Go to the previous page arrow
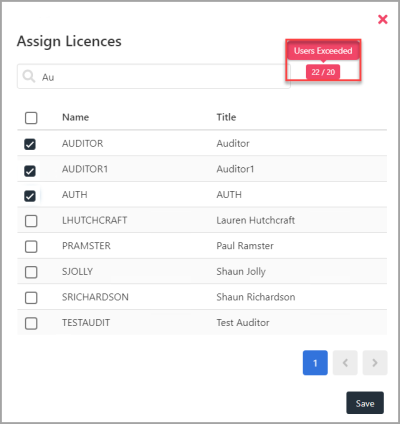 [x=345, y=363]
